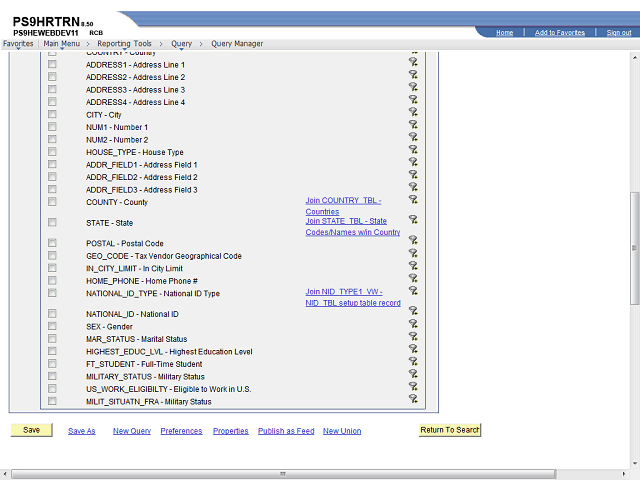Click filter icon for SEX row
Viewport: 640px width, 480px height.
(x=413, y=324)
